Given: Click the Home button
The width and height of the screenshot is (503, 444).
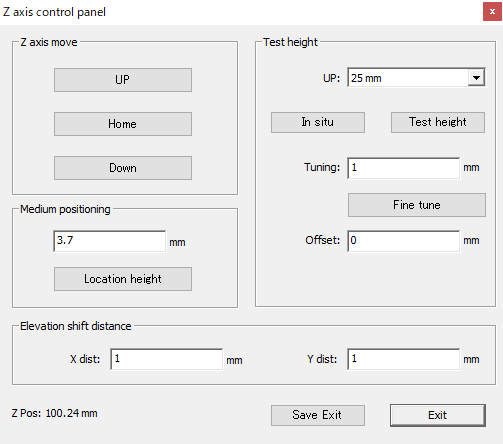Looking at the screenshot, I should click(123, 124).
